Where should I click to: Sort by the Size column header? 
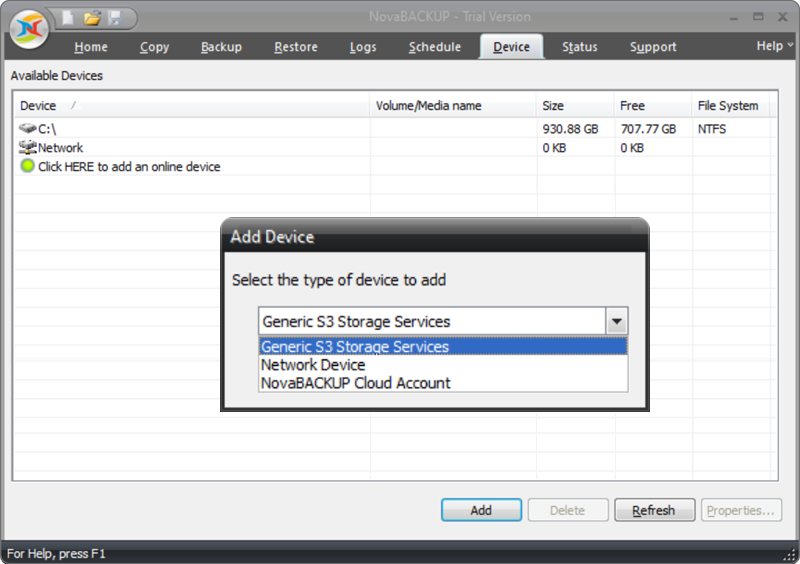pos(575,106)
